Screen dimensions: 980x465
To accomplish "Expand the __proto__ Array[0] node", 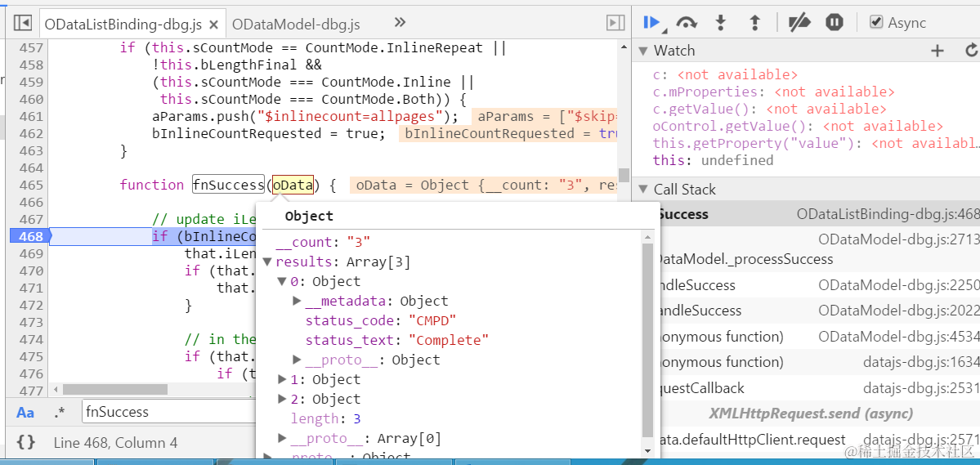I will pyautogui.click(x=283, y=438).
